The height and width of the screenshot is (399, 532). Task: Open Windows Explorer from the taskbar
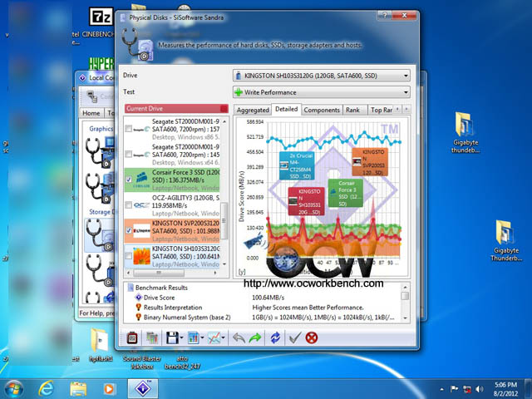(x=78, y=389)
